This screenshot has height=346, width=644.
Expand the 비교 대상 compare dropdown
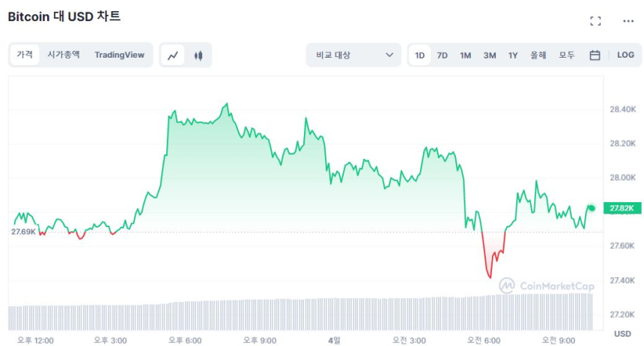click(x=353, y=55)
